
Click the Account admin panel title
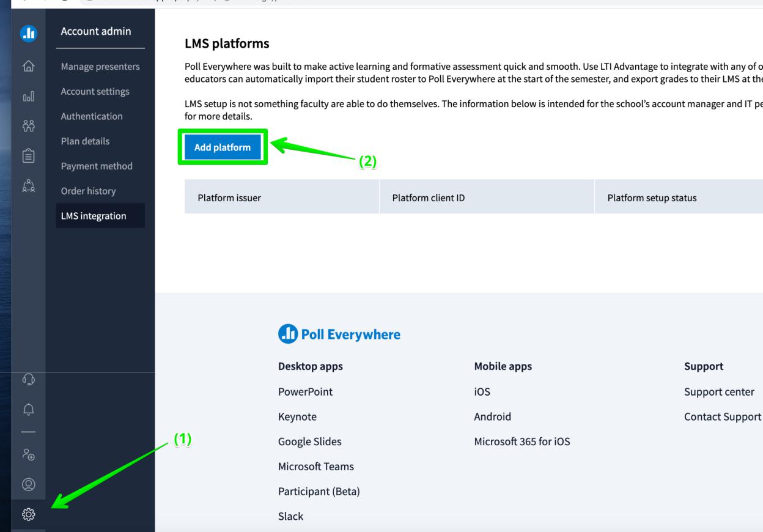click(96, 32)
